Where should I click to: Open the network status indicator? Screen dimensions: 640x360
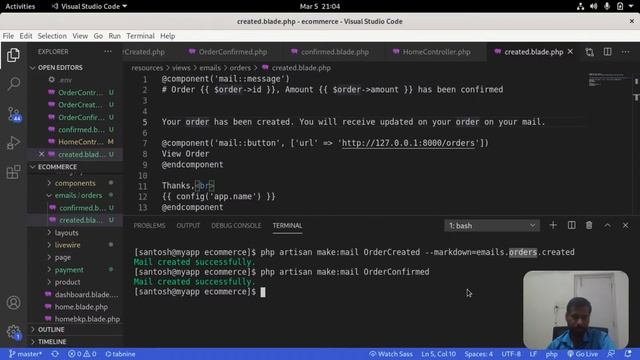(x=580, y=6)
